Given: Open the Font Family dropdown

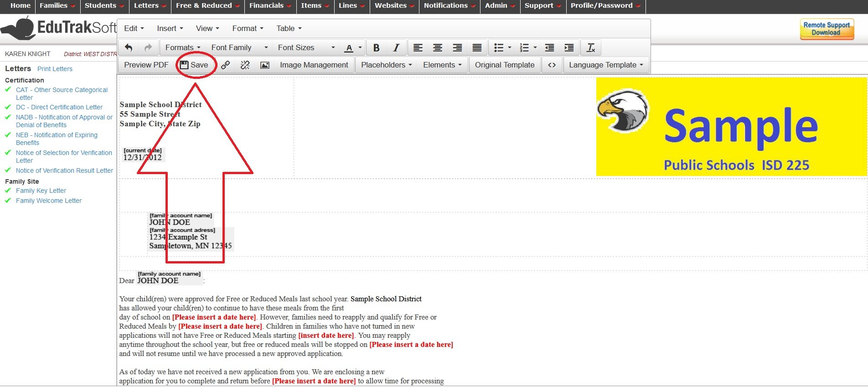Looking at the screenshot, I should (x=239, y=48).
